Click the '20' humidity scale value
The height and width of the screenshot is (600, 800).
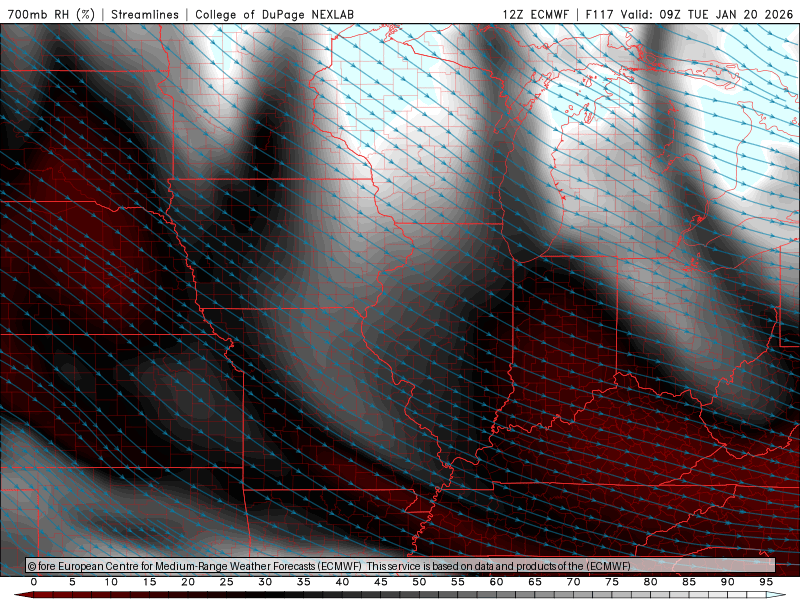[x=188, y=582]
